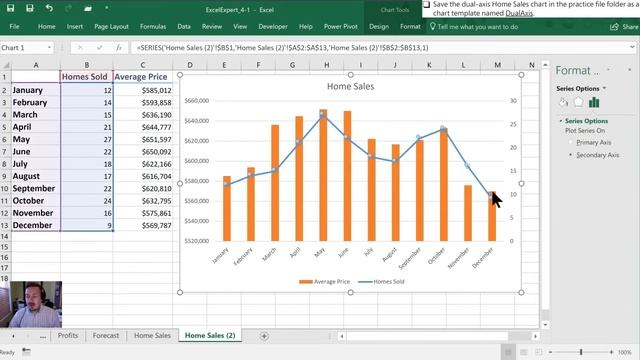Switch to the Home ribbon tab
Screen dimensions: 640x360
click(47, 27)
